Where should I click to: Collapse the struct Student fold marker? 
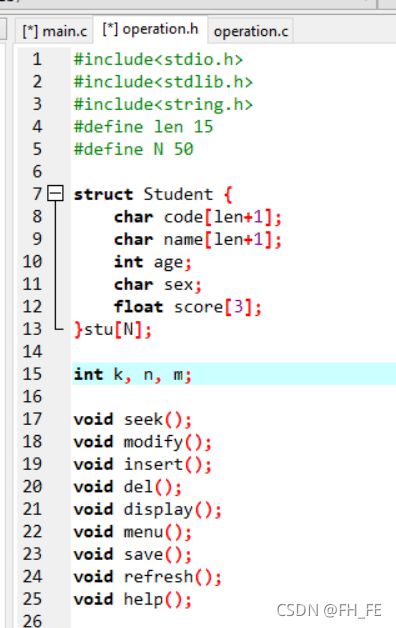pos(55,194)
